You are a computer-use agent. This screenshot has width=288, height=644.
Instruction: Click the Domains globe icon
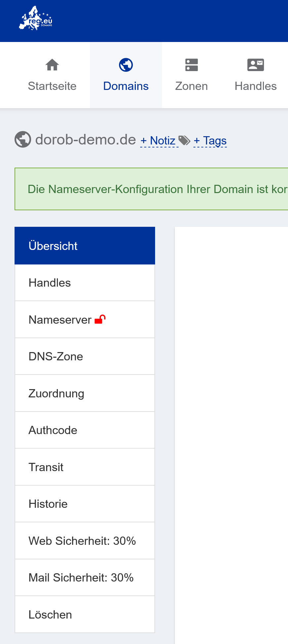(126, 65)
